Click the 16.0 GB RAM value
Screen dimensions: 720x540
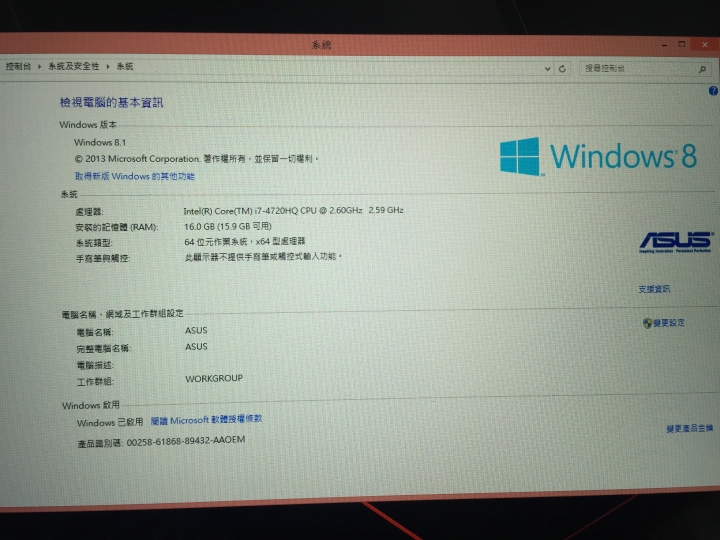click(x=228, y=226)
